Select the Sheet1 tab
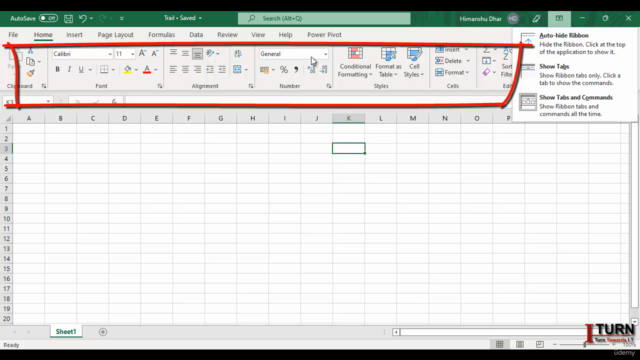 [x=66, y=331]
